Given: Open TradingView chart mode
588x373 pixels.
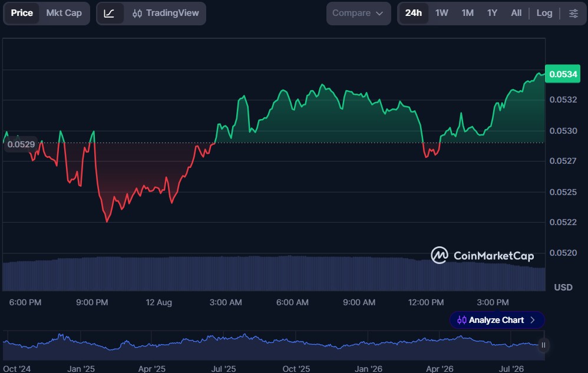Looking at the screenshot, I should click(166, 13).
